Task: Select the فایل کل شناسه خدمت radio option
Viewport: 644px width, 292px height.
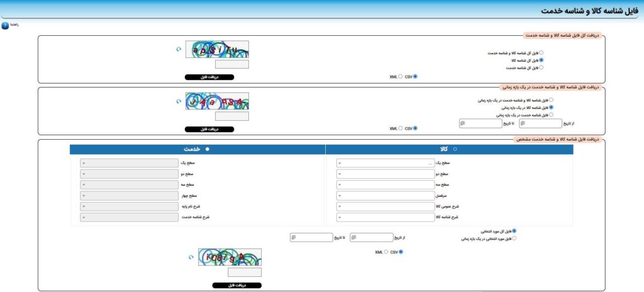Action: click(541, 67)
